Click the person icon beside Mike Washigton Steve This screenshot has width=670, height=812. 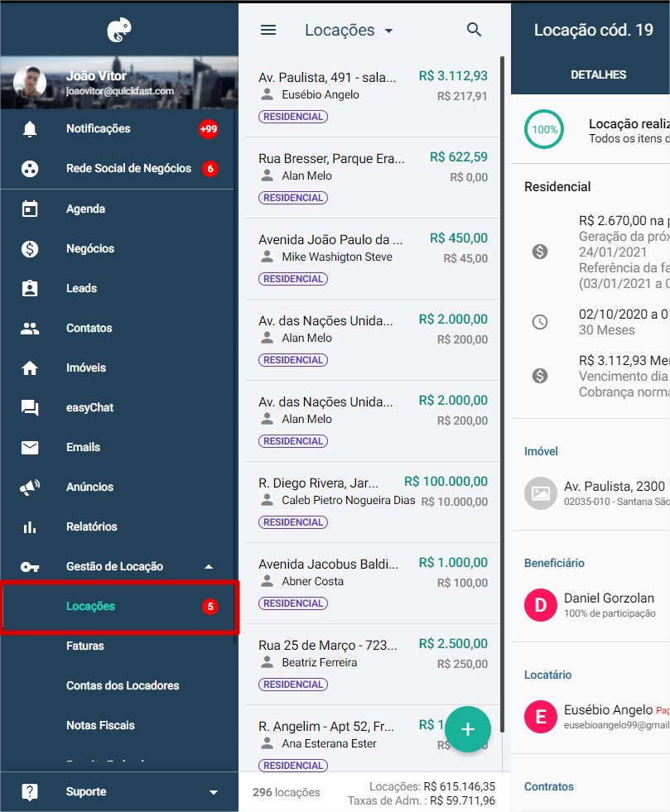pos(268,257)
